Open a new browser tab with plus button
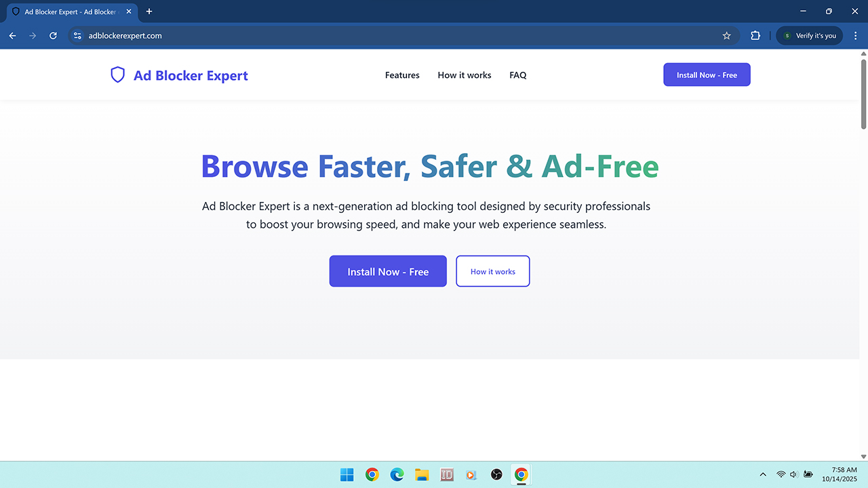 [149, 12]
